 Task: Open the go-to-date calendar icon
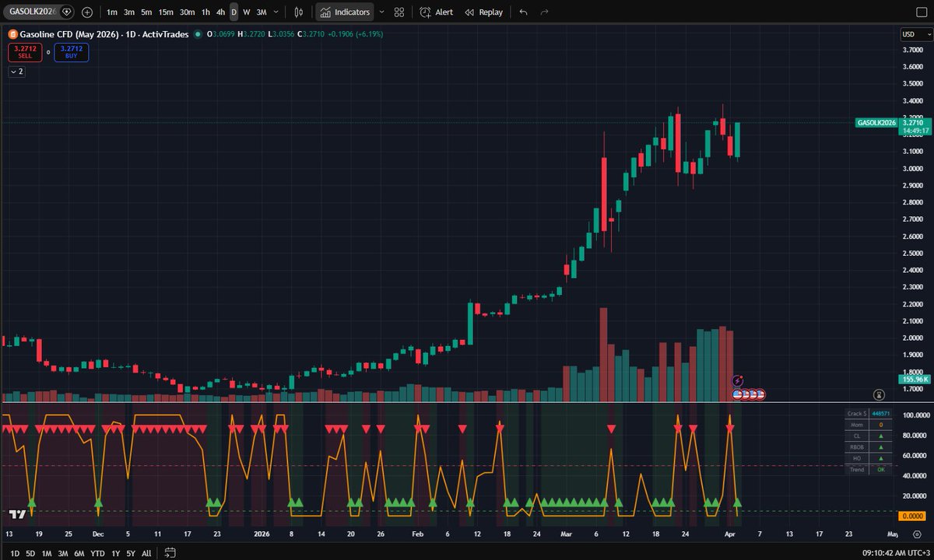tap(169, 553)
